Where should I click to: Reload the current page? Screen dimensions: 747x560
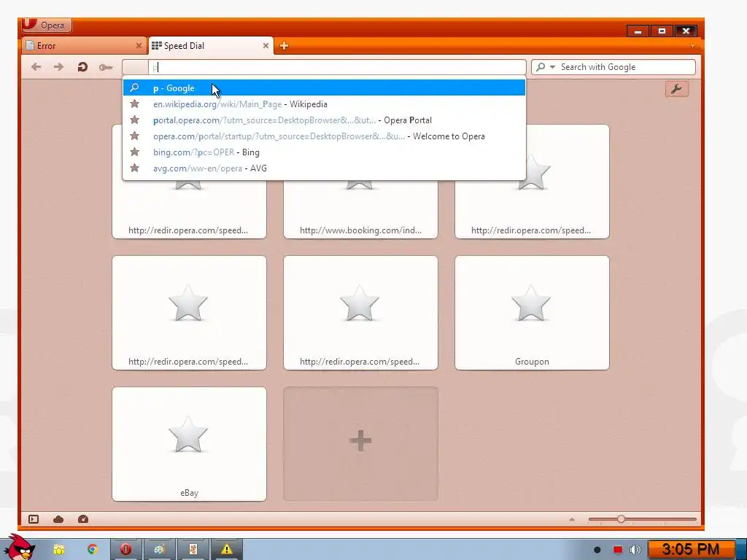point(82,66)
